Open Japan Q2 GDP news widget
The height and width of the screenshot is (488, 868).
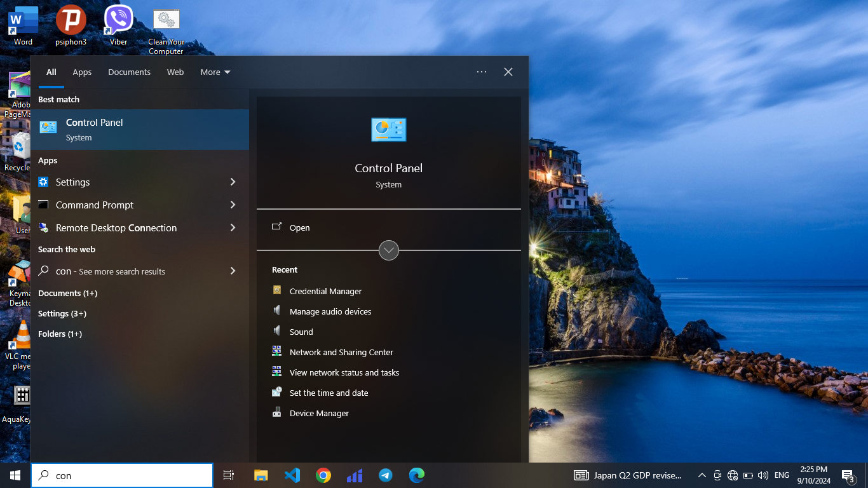coord(628,475)
